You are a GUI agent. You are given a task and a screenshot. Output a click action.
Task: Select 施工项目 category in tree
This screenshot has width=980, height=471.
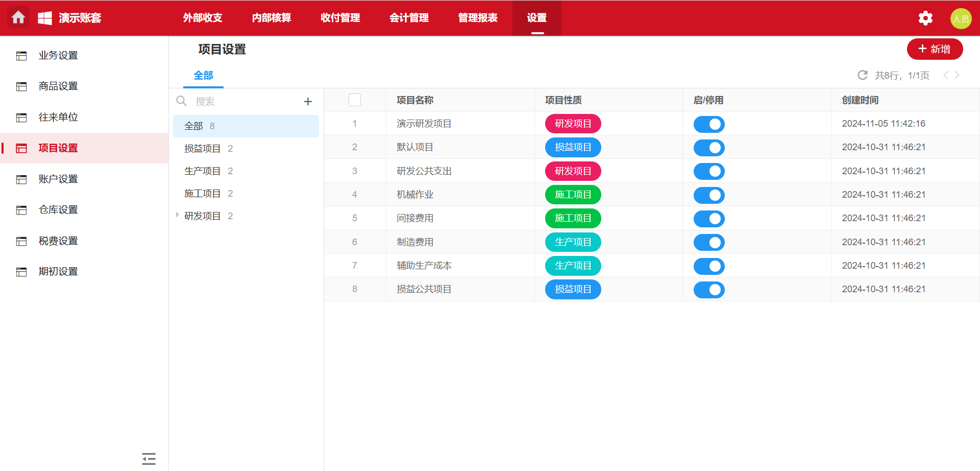[203, 194]
